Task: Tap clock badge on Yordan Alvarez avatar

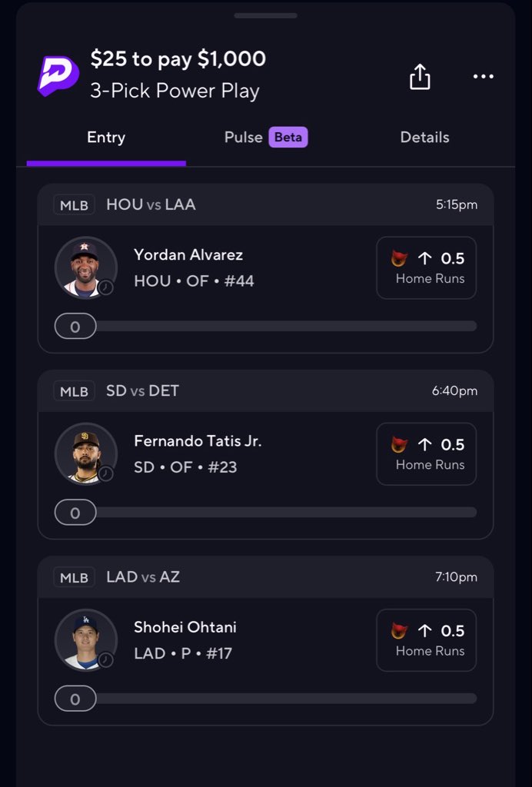Action: point(106,287)
